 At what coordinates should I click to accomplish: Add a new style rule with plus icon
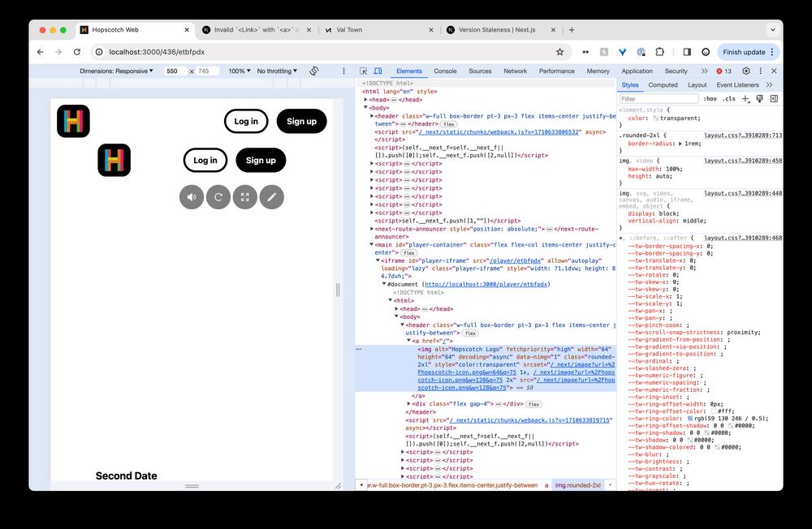pos(745,98)
